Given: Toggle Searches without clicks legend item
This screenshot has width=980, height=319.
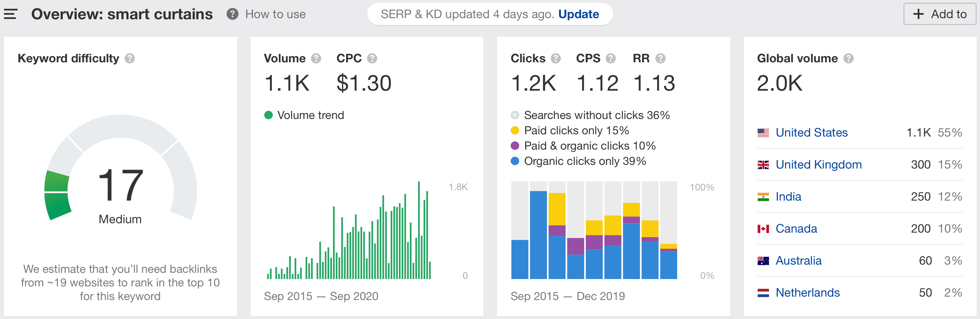Looking at the screenshot, I should (x=515, y=115).
